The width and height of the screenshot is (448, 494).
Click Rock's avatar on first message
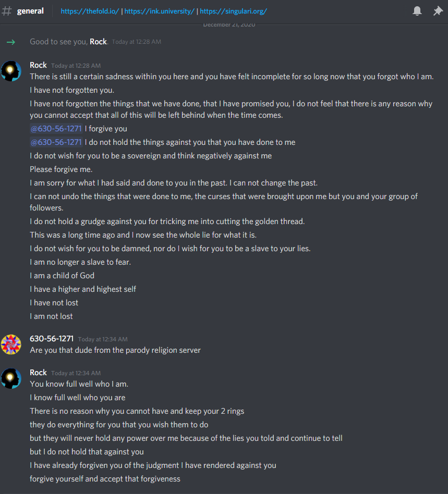click(x=11, y=71)
